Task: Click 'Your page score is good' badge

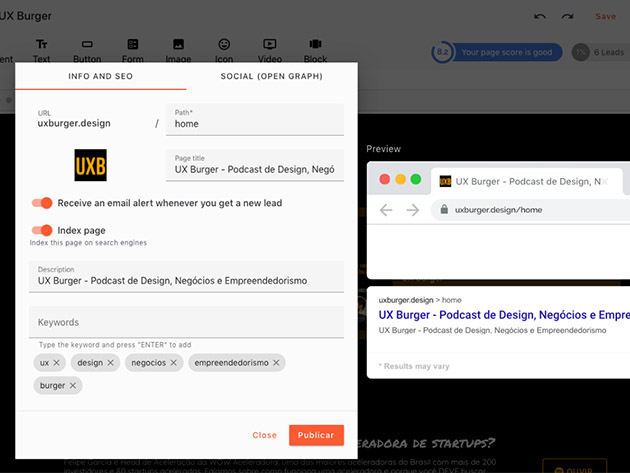Action: (x=507, y=52)
